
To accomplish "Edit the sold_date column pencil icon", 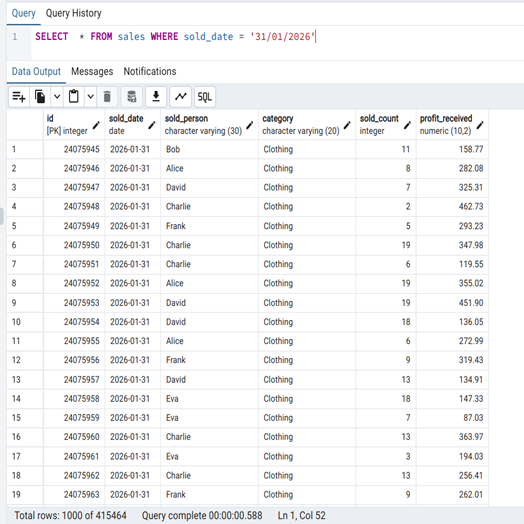I will [152, 125].
